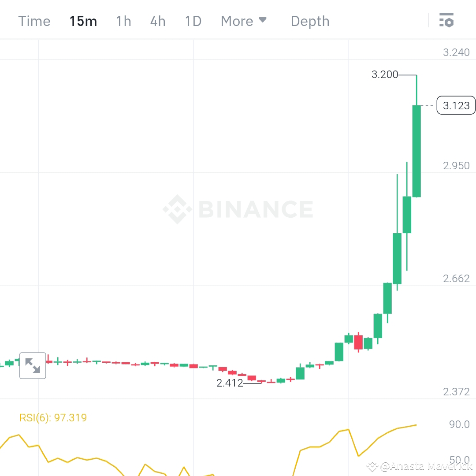The width and height of the screenshot is (476, 476).
Task: Select the Time interval option
Action: point(34,21)
